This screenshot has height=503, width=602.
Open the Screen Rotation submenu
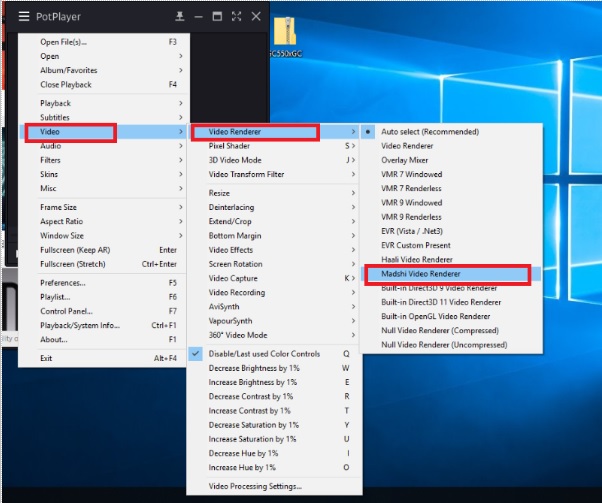click(275, 264)
